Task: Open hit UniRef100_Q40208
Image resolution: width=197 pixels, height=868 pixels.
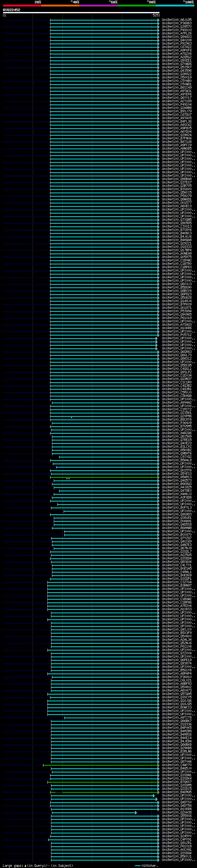Action: coord(177,40)
